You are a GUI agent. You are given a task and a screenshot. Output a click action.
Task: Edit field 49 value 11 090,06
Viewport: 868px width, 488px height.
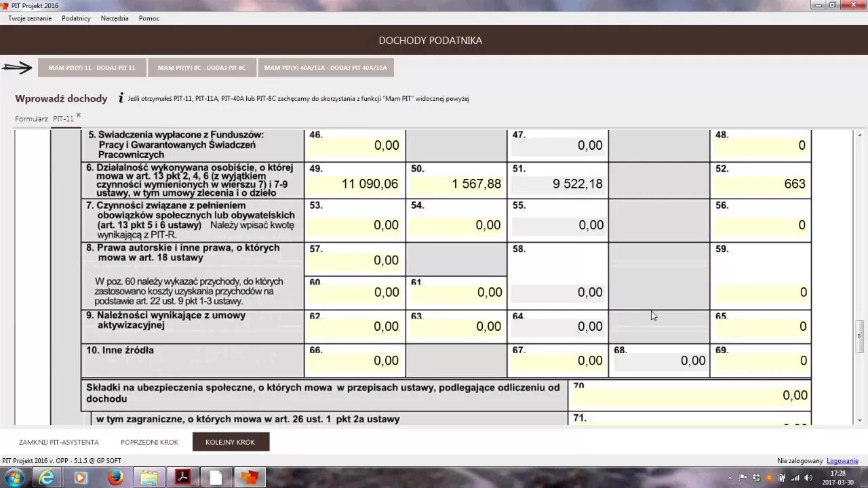(355, 184)
